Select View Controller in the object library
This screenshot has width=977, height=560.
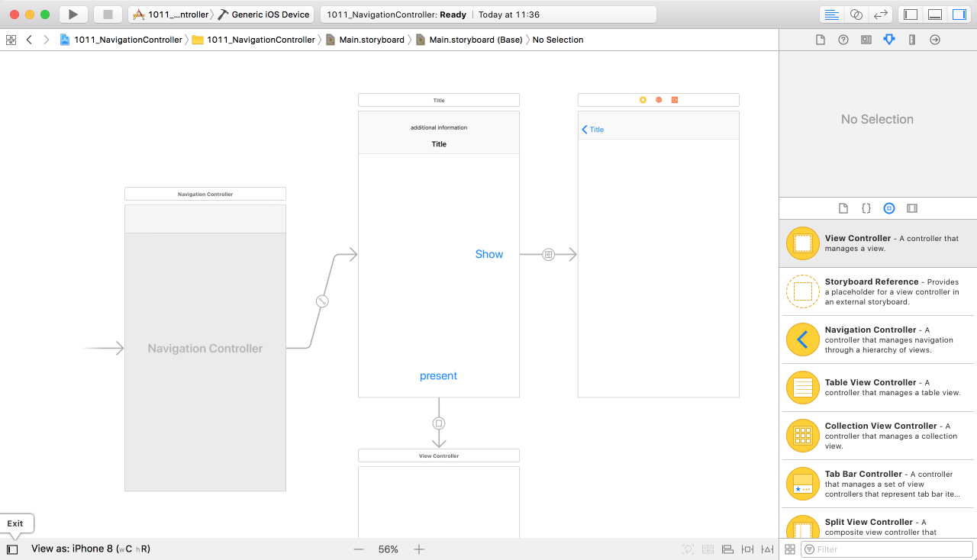pos(878,243)
